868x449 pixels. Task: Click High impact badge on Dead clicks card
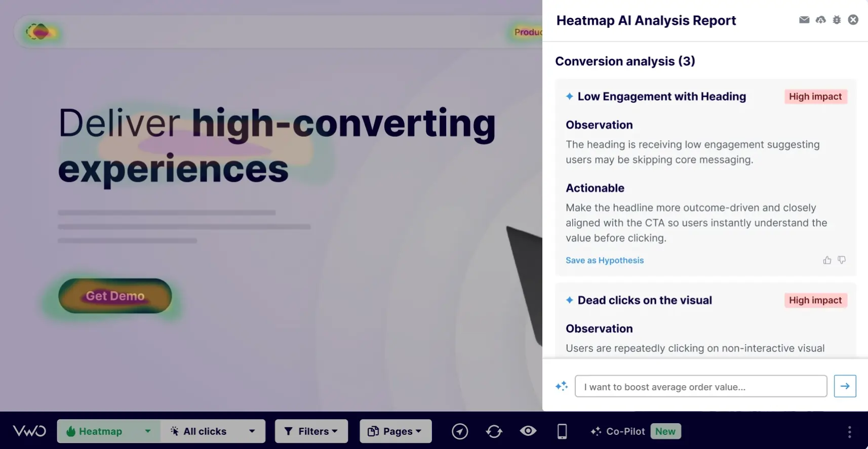(815, 300)
